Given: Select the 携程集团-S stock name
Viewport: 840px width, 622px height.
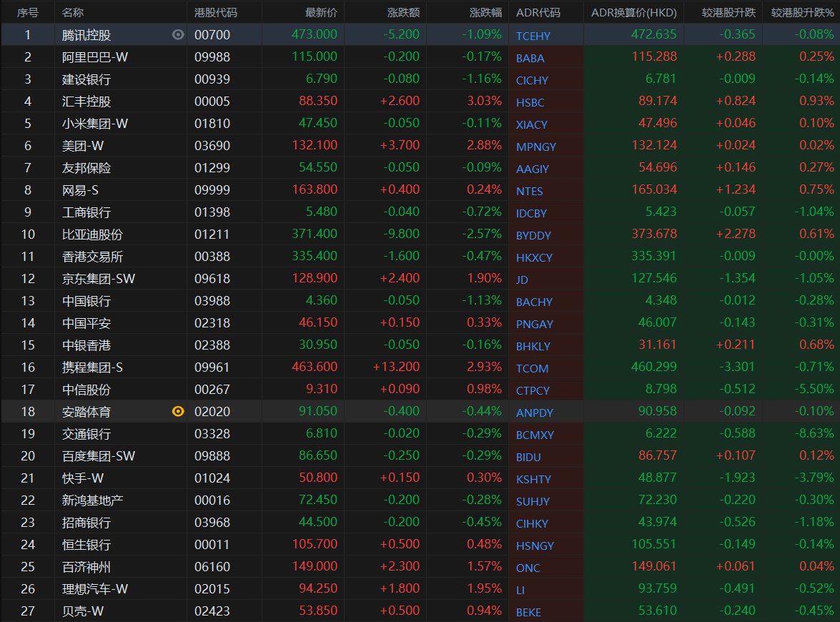Looking at the screenshot, I should [92, 367].
